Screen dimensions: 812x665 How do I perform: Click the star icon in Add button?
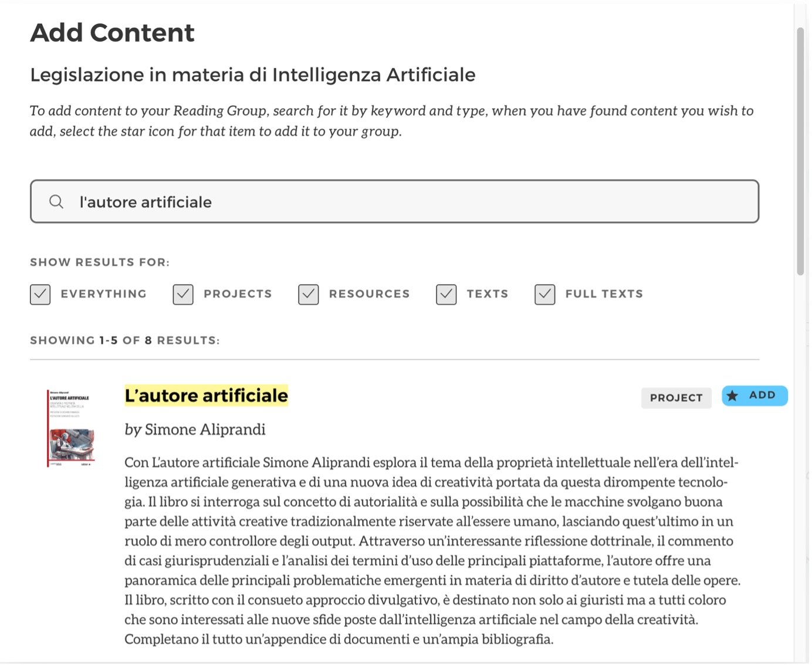point(733,396)
